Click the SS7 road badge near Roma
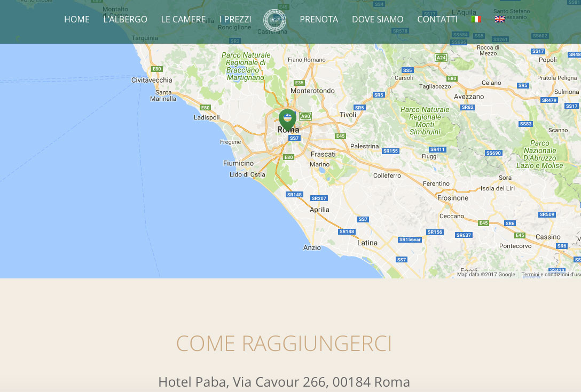 [x=294, y=138]
